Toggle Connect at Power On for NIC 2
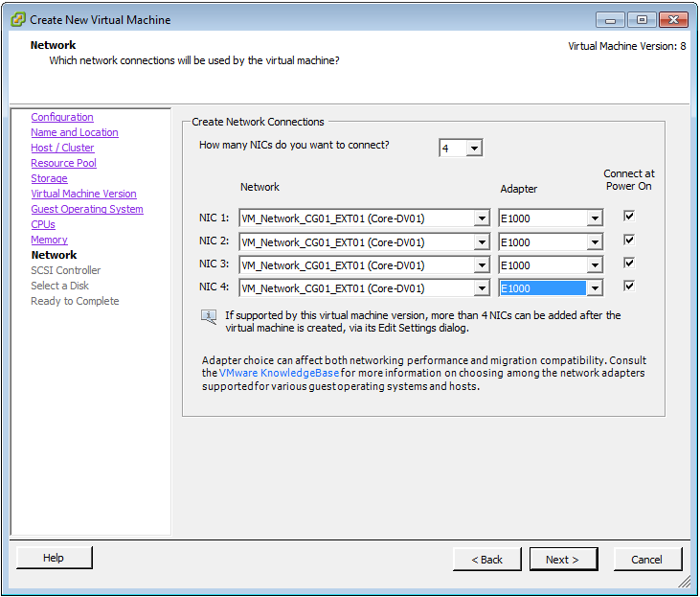The width and height of the screenshot is (700, 597). [x=628, y=240]
